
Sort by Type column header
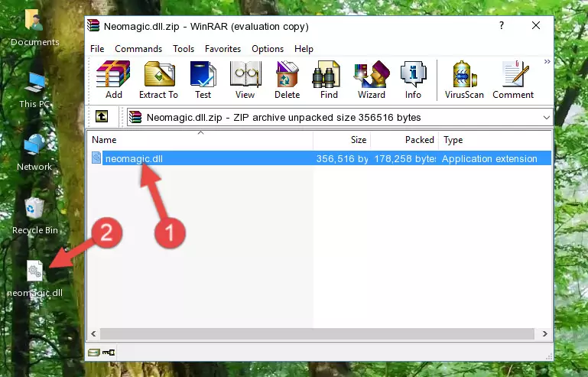point(495,139)
